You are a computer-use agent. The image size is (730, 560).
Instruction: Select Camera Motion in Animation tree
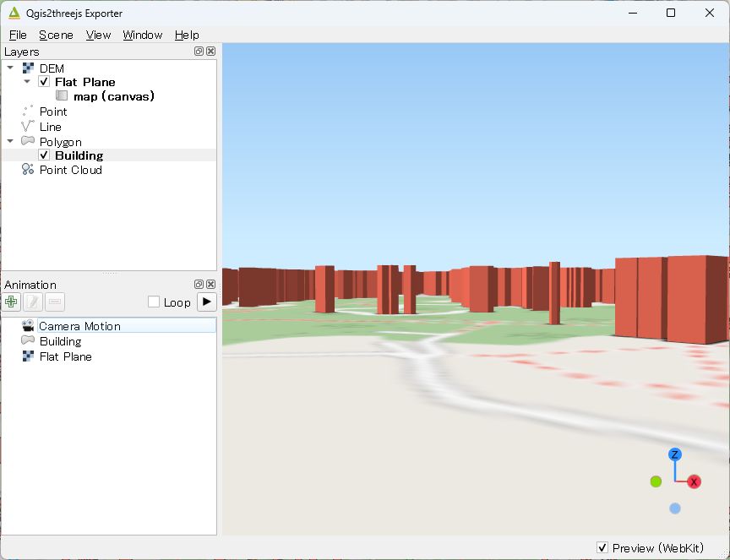tap(79, 326)
